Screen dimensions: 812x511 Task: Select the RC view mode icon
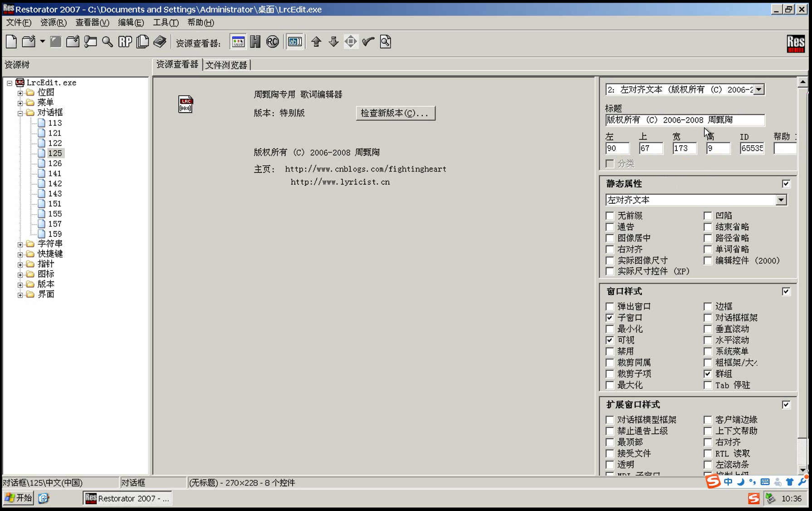tap(273, 42)
